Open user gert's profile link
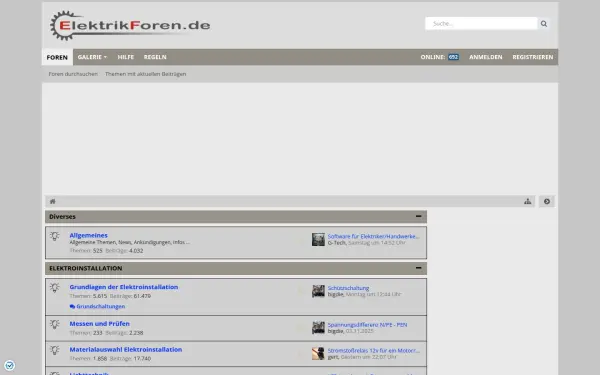 tap(333, 357)
